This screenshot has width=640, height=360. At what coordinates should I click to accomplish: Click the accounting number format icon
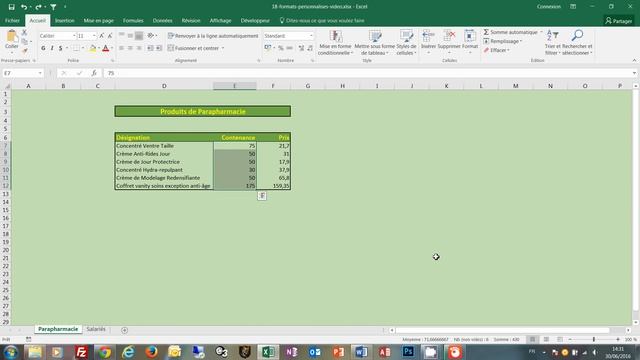tap(267, 48)
